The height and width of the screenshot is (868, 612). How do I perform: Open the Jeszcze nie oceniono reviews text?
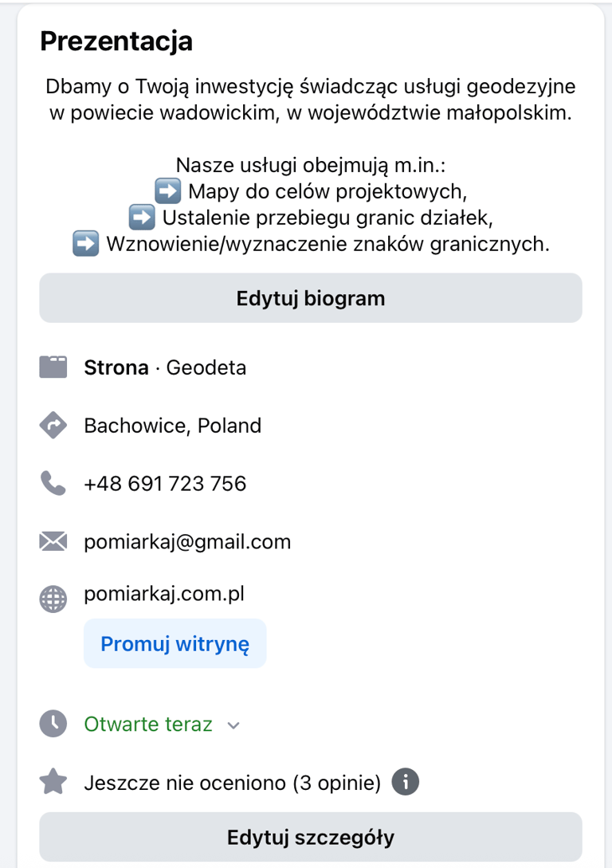click(232, 783)
